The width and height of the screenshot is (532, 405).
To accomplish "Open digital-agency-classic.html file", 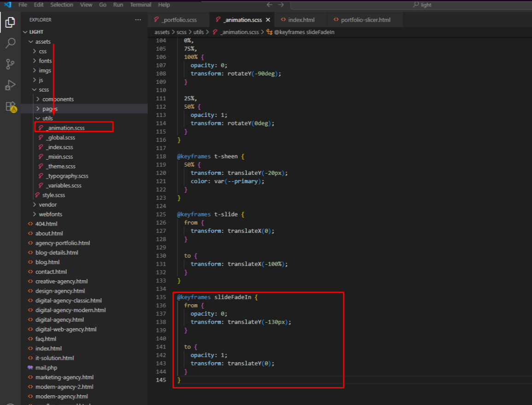I will point(84,301).
